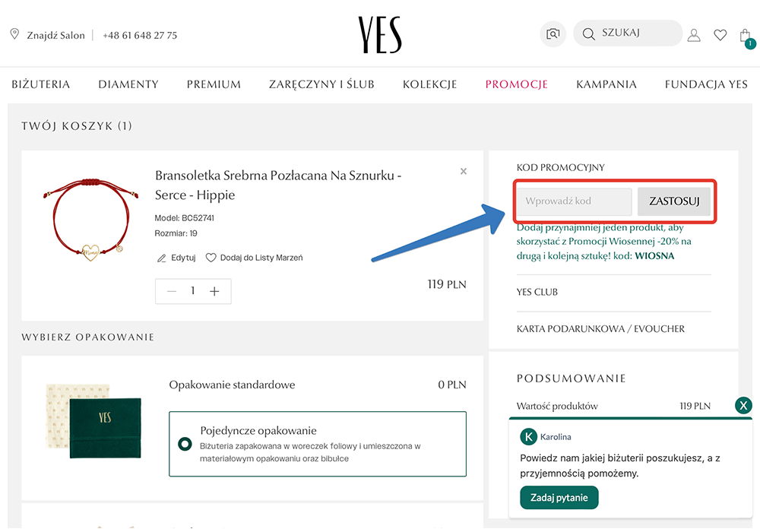Click the Znajdź Salon location pin
Viewport: 760px width, 532px height.
click(x=14, y=34)
